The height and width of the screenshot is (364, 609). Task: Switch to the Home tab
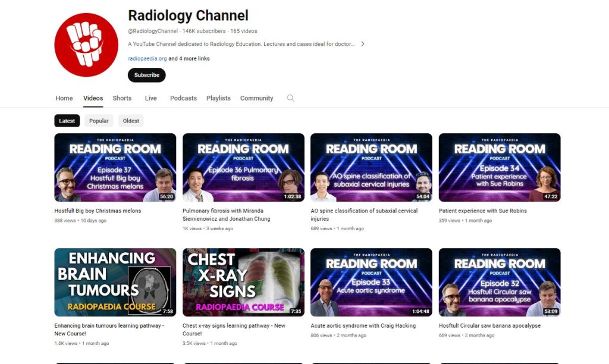click(x=64, y=98)
